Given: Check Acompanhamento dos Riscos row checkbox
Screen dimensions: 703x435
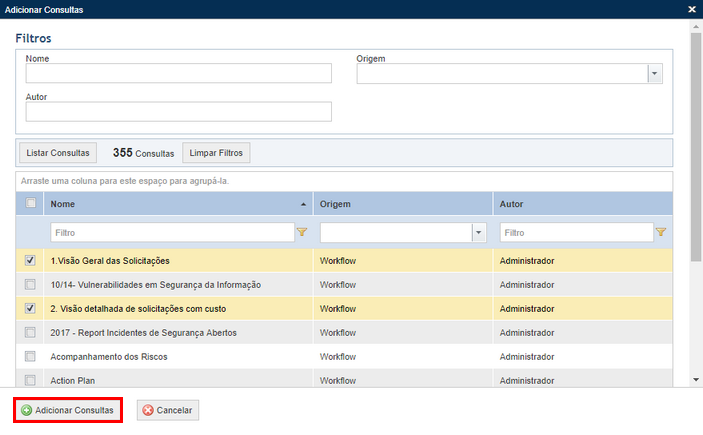Looking at the screenshot, I should pos(30,356).
